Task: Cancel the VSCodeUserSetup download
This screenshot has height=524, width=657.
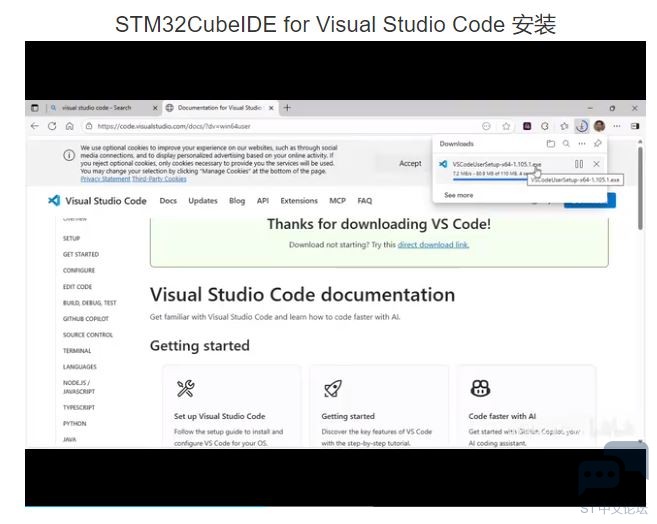Action: 597,164
